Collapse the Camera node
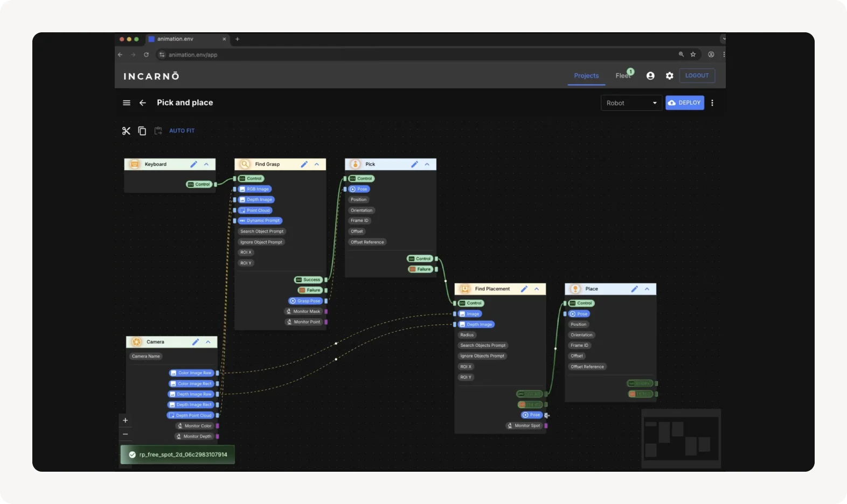This screenshot has width=847, height=504. (208, 342)
